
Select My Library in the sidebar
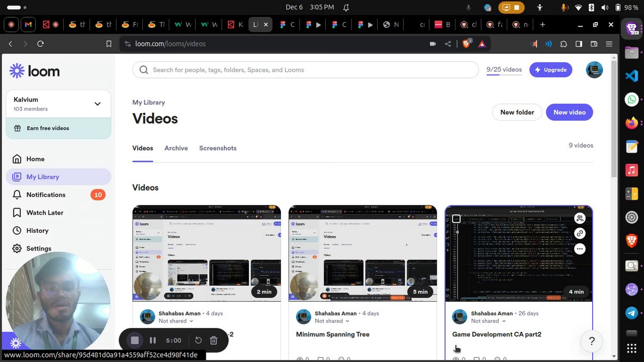point(58,177)
